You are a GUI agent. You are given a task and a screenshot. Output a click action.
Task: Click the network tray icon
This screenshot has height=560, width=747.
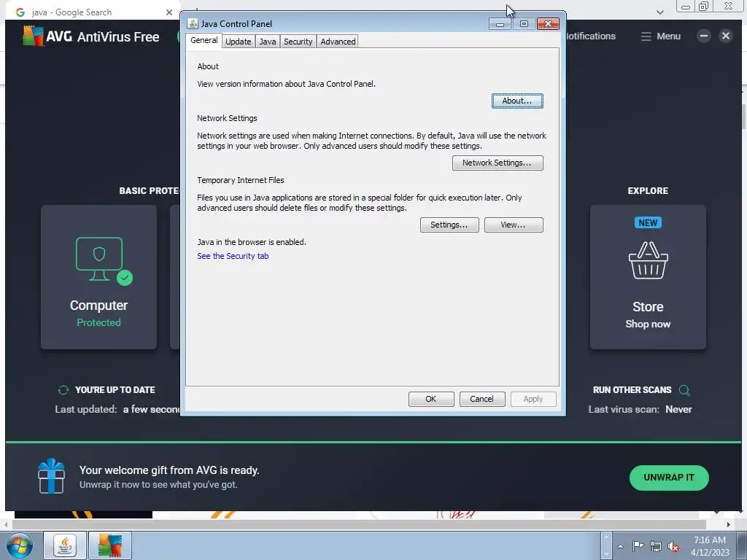tap(656, 546)
